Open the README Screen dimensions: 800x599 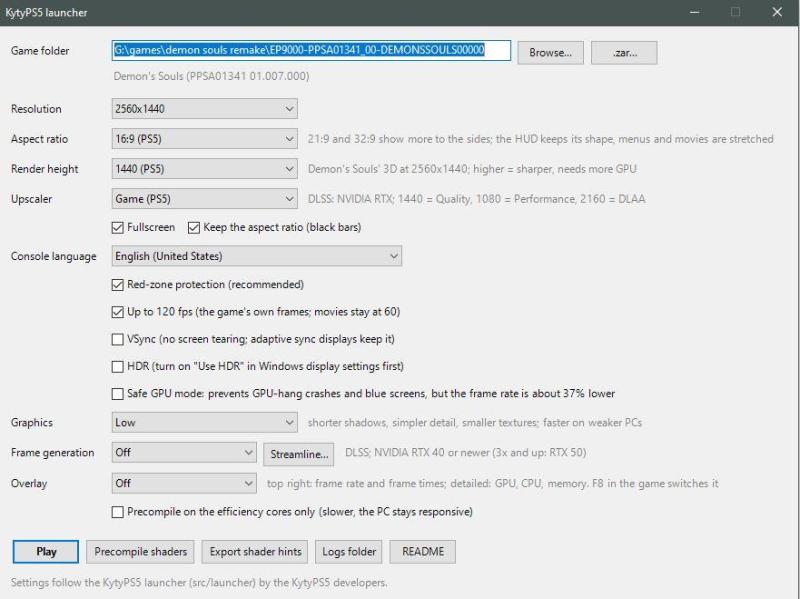pos(423,552)
